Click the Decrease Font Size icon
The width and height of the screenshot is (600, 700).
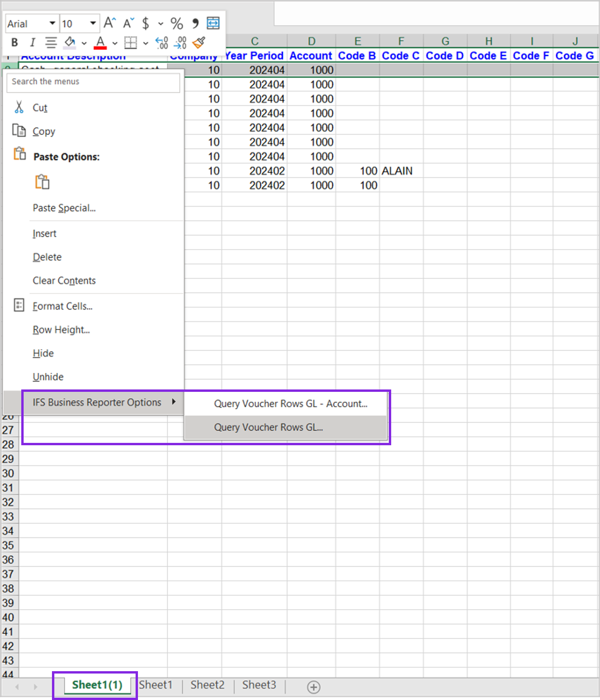point(129,23)
